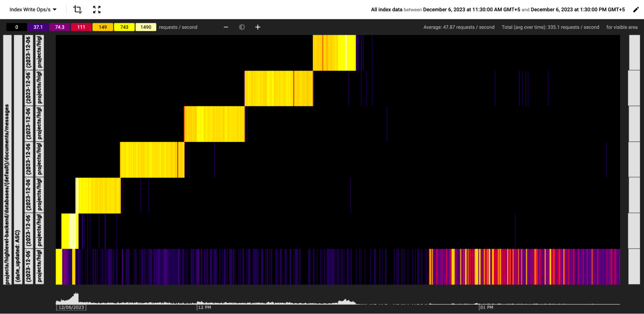Click the 'requests / second' legend unit label
Viewport: 644px width, 314px height.
pos(178,27)
